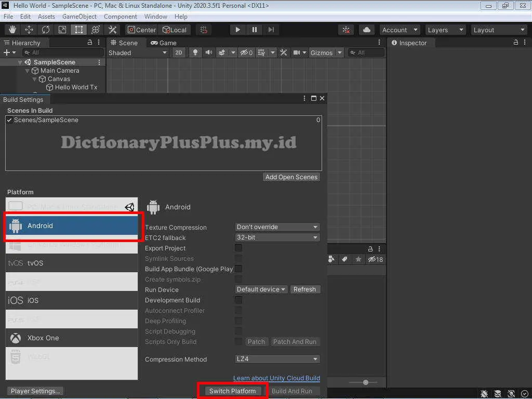This screenshot has height=399, width=532.
Task: Open the Account dropdown
Action: tap(400, 30)
